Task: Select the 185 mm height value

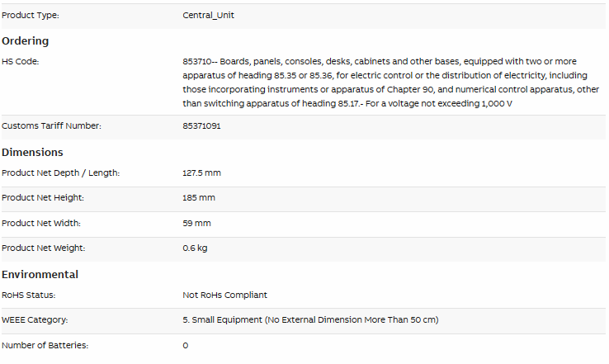Action: [x=199, y=198]
